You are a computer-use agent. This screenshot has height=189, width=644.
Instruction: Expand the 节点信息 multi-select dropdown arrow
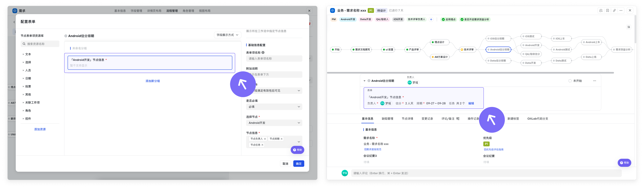coord(299,142)
